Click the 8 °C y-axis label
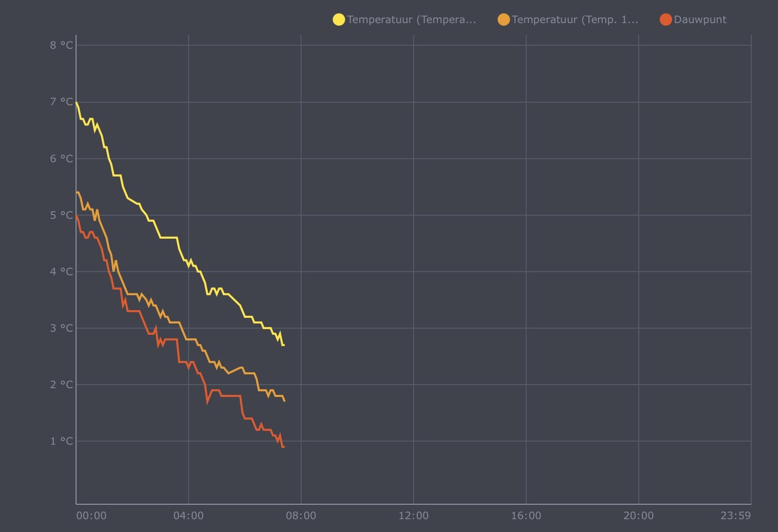The image size is (778, 532). point(62,45)
